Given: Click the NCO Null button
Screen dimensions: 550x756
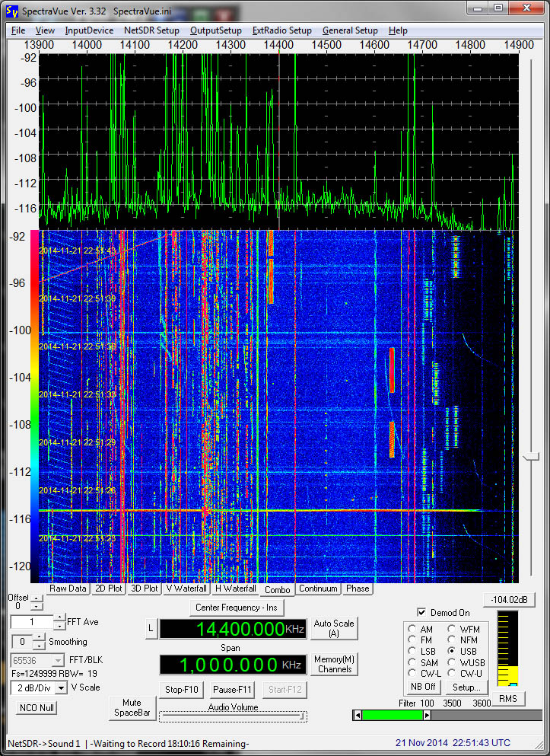Looking at the screenshot, I should coord(37,708).
